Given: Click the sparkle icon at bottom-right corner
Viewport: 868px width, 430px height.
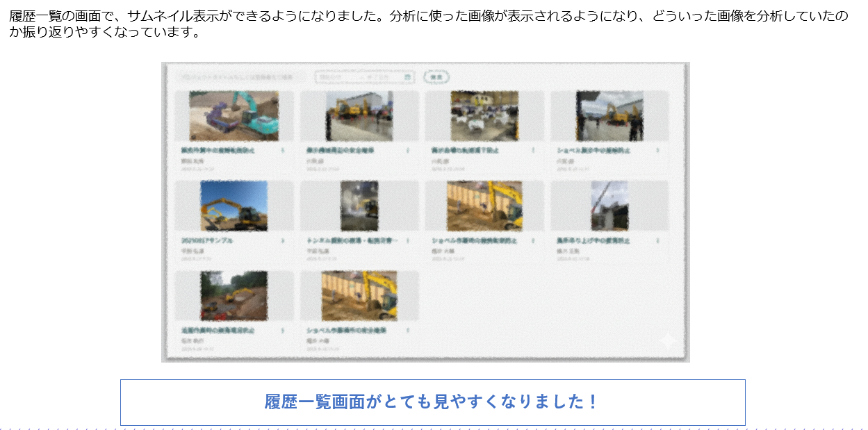Looking at the screenshot, I should tap(667, 340).
